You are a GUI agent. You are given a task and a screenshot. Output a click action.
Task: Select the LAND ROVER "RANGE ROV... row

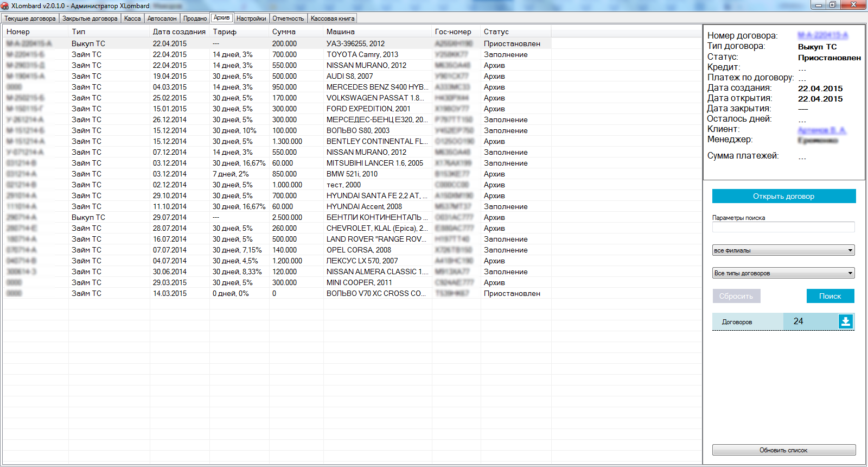coord(277,239)
